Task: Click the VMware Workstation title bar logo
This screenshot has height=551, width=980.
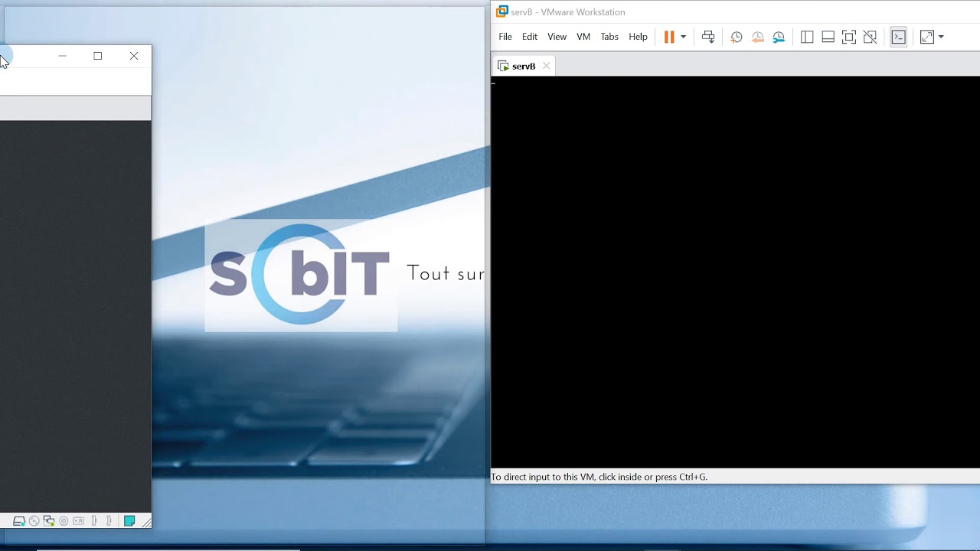Action: (502, 11)
